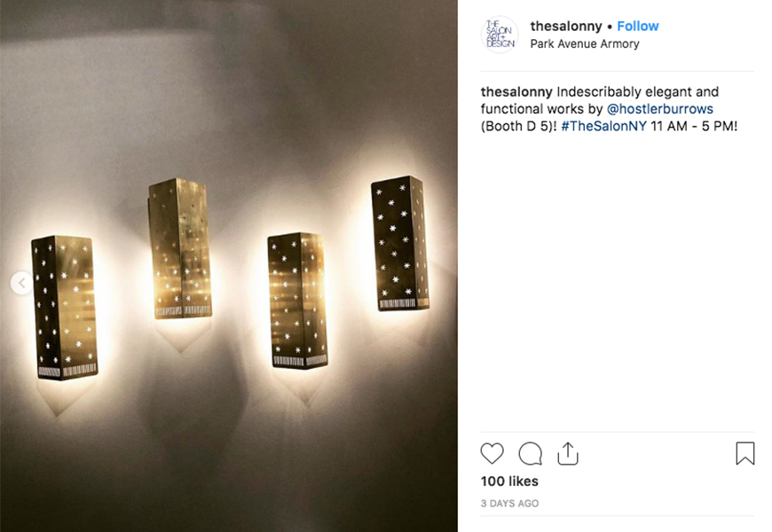Screen dimensions: 772x532
Task: Open comments via the speech bubble icon
Action: click(531, 453)
